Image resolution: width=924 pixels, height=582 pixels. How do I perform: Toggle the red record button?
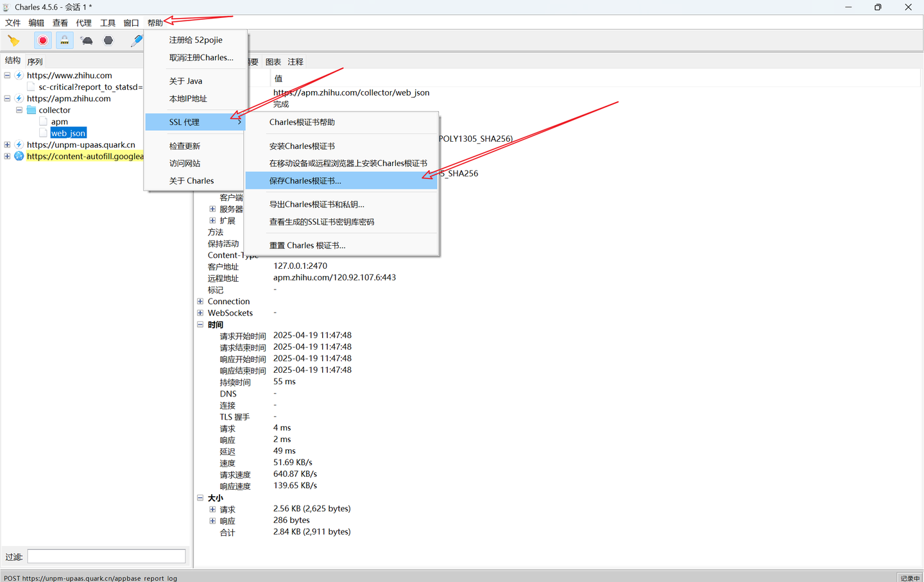43,40
